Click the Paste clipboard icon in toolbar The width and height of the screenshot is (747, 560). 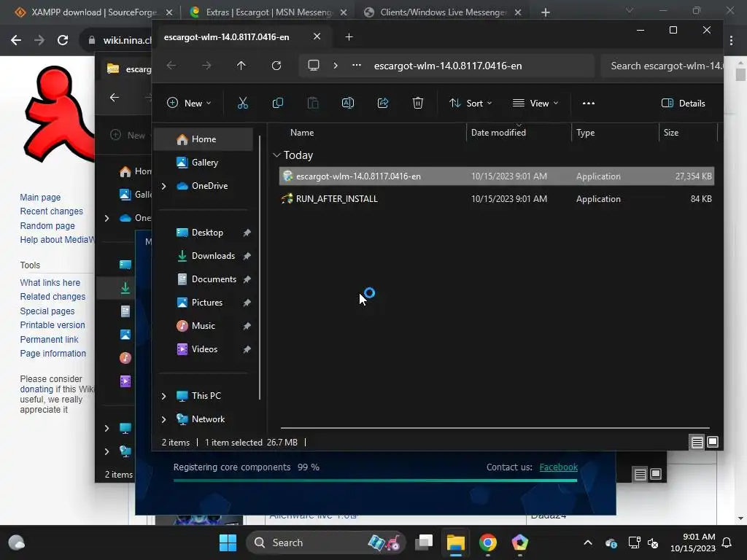coord(312,103)
